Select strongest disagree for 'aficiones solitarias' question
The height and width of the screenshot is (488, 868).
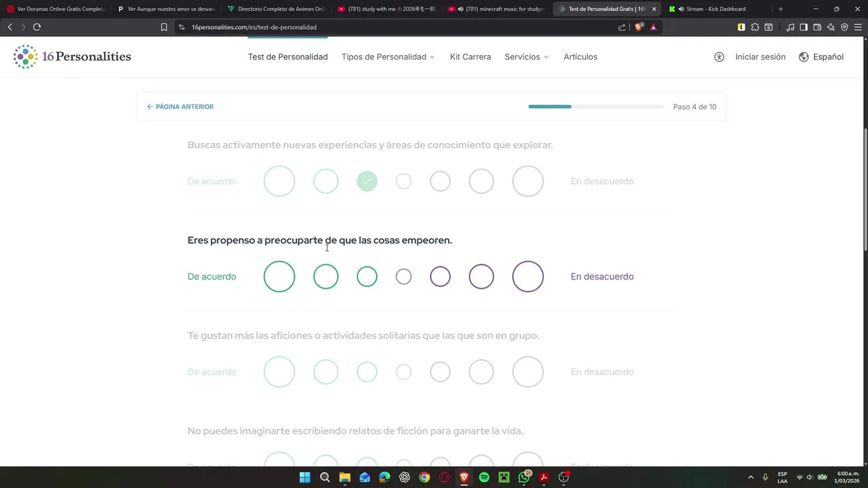coord(528,372)
